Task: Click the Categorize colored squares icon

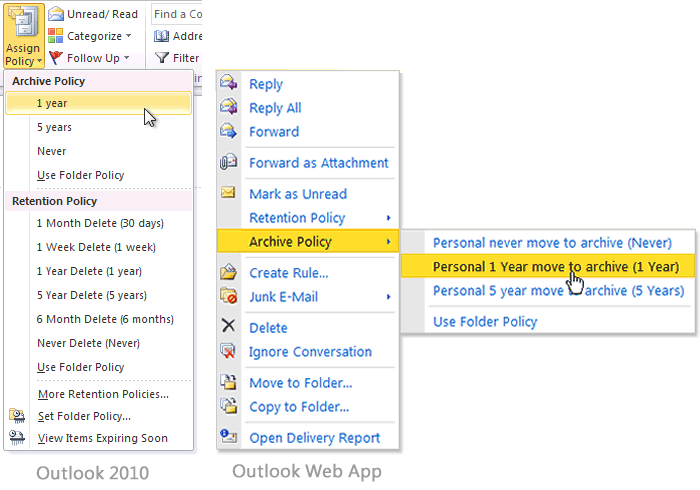Action: 56,36
